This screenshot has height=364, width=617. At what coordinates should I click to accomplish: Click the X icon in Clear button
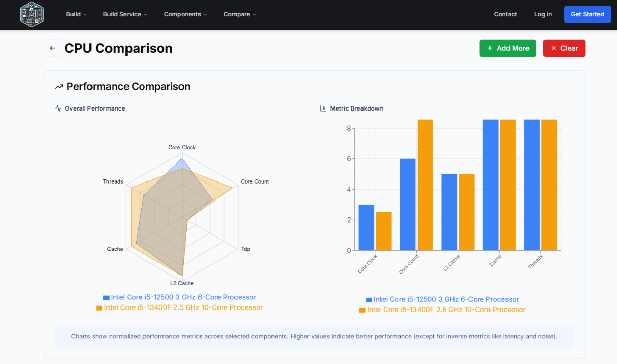554,48
